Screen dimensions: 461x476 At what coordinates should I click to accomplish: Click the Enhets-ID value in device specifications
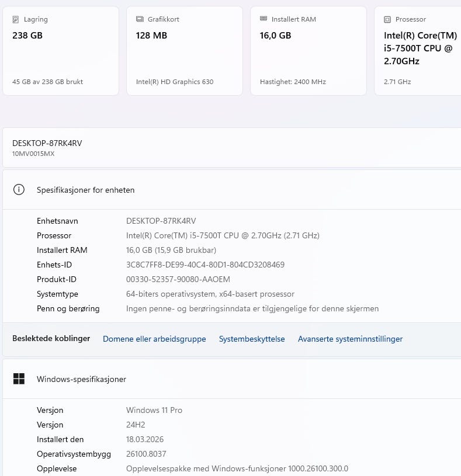point(205,265)
